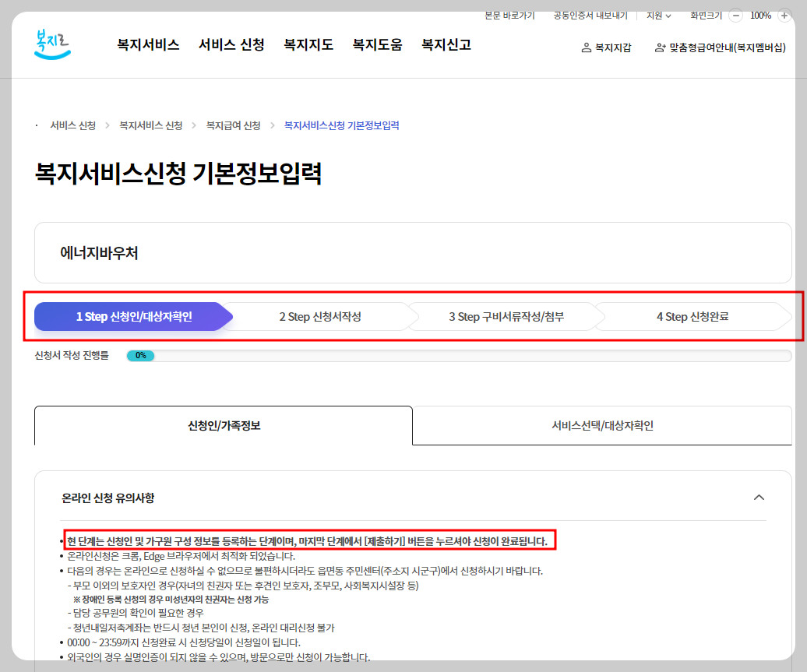Open the 복지도움 menu
Viewport: 807px width, 672px height.
376,44
